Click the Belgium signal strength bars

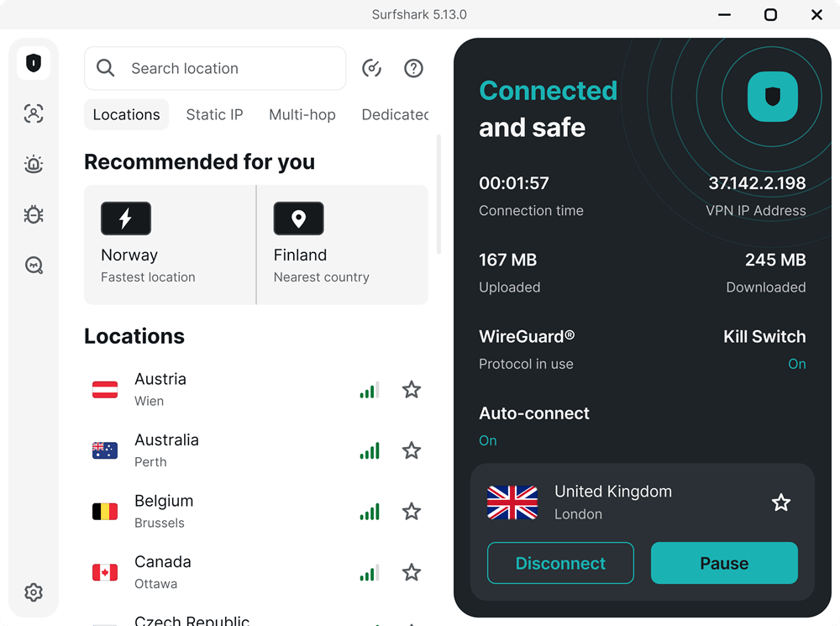[370, 512]
